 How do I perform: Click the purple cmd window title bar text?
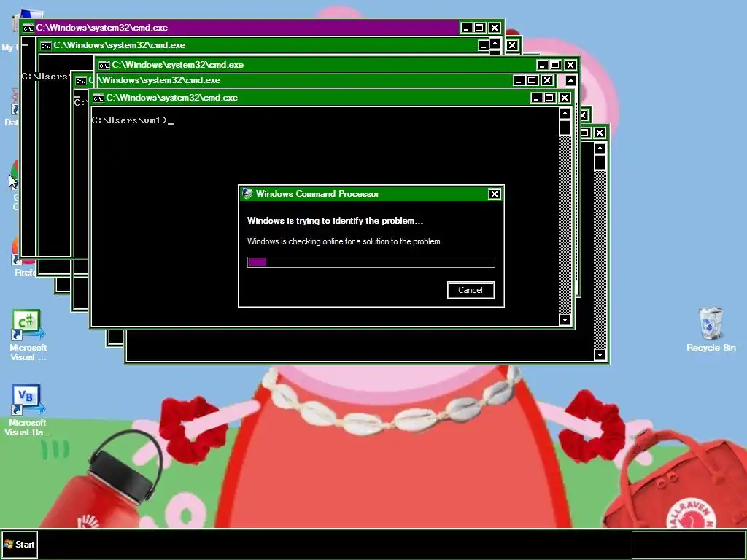(x=102, y=28)
